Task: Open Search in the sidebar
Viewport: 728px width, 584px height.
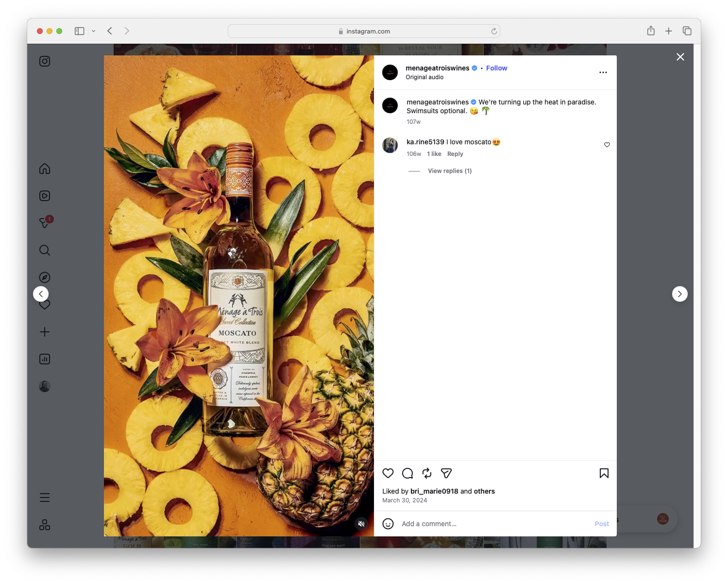Action: click(45, 250)
